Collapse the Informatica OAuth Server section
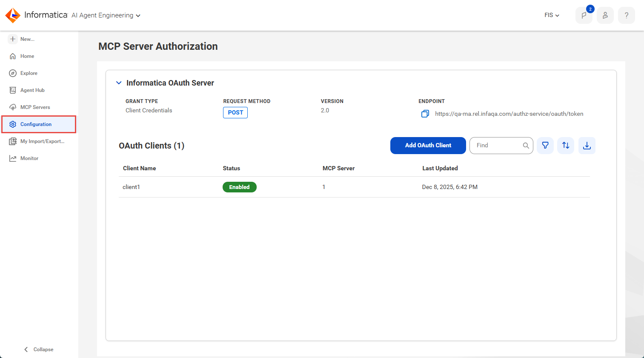Image resolution: width=644 pixels, height=358 pixels. click(x=119, y=83)
